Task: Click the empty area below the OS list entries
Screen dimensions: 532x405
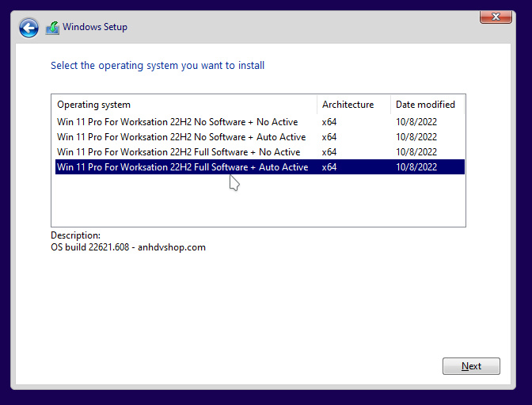Action: (257, 202)
